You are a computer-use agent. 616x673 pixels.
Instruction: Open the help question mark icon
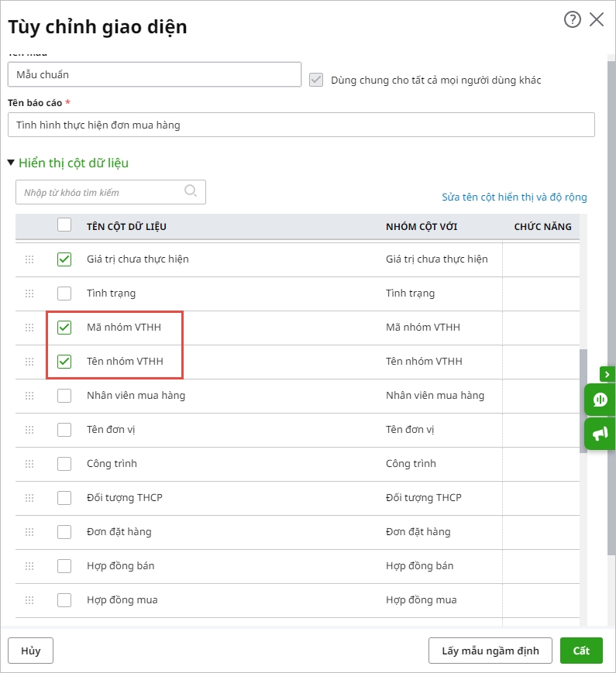coord(572,20)
